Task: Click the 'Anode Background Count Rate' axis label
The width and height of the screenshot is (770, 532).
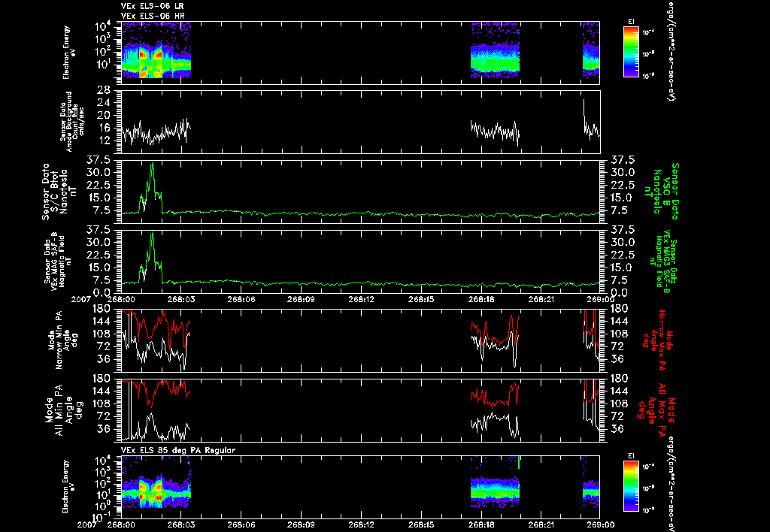Action: coord(72,122)
